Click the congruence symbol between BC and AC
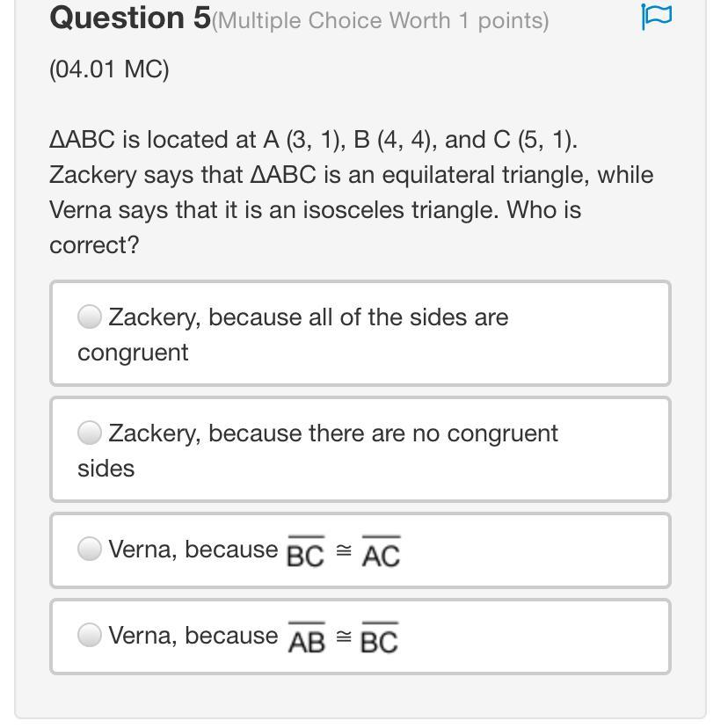Image resolution: width=728 pixels, height=728 pixels. coord(344,552)
